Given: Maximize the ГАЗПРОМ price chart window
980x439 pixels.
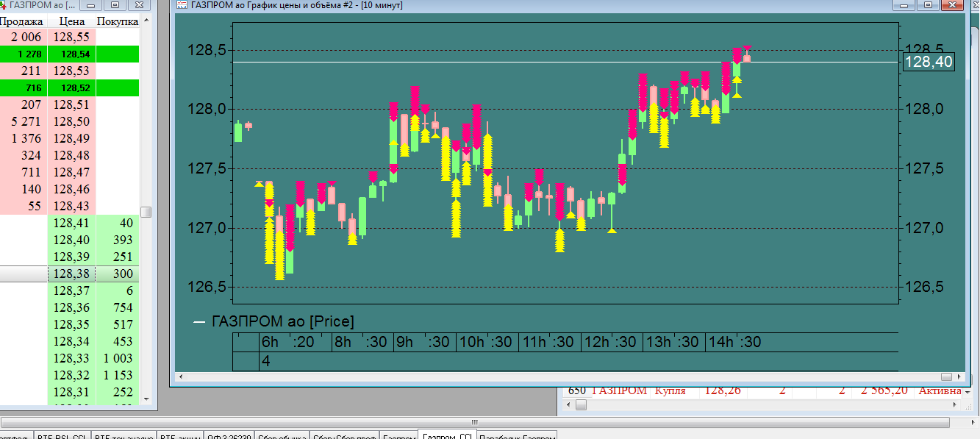Looking at the screenshot, I should pos(929,4).
